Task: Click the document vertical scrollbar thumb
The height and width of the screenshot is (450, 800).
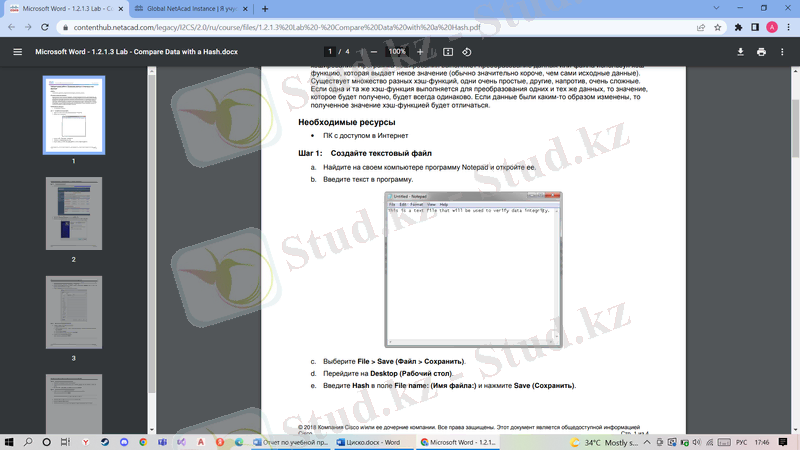Action: coord(795,128)
